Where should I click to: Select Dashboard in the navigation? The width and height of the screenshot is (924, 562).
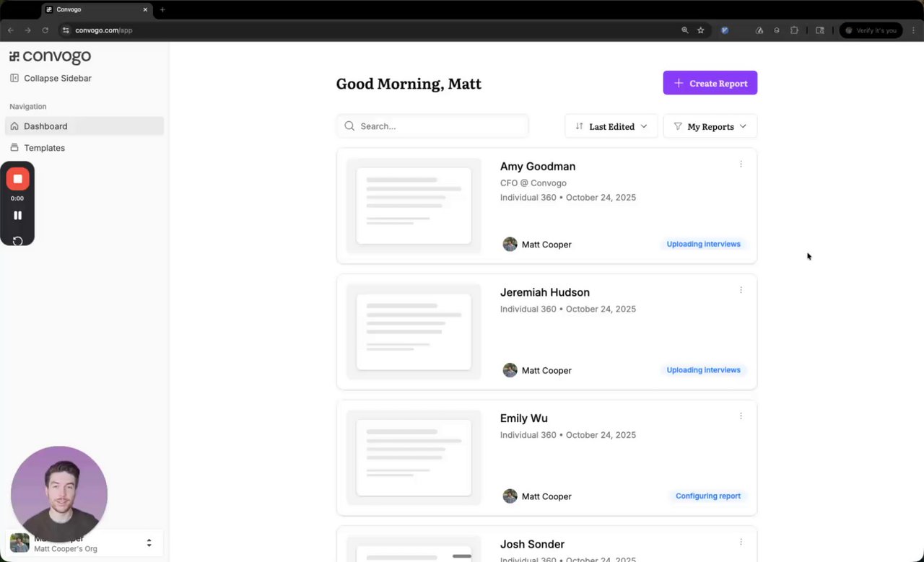pos(84,126)
